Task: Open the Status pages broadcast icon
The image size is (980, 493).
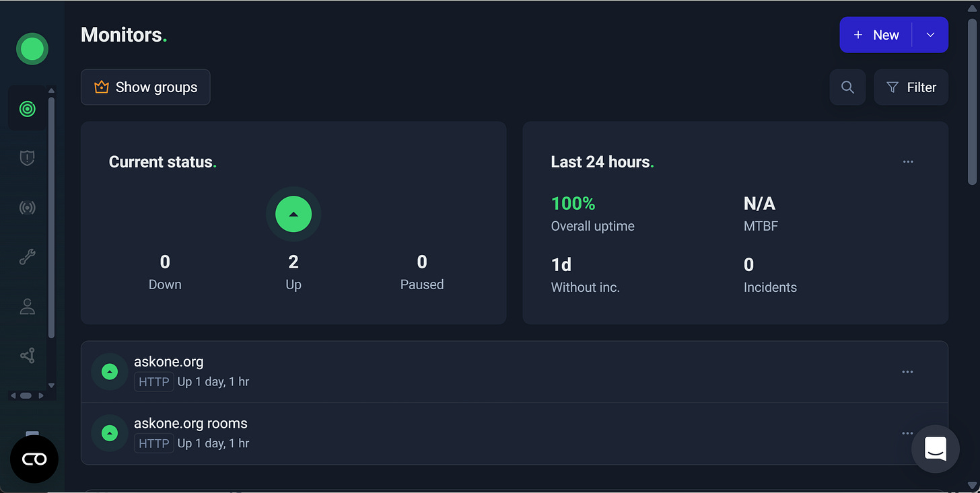Action: point(27,207)
